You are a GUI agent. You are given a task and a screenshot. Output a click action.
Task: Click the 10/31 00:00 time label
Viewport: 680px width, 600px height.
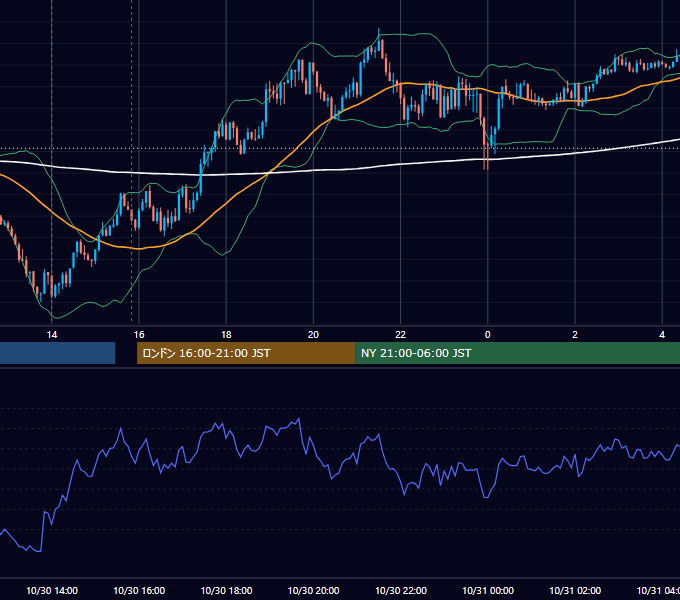(488, 590)
